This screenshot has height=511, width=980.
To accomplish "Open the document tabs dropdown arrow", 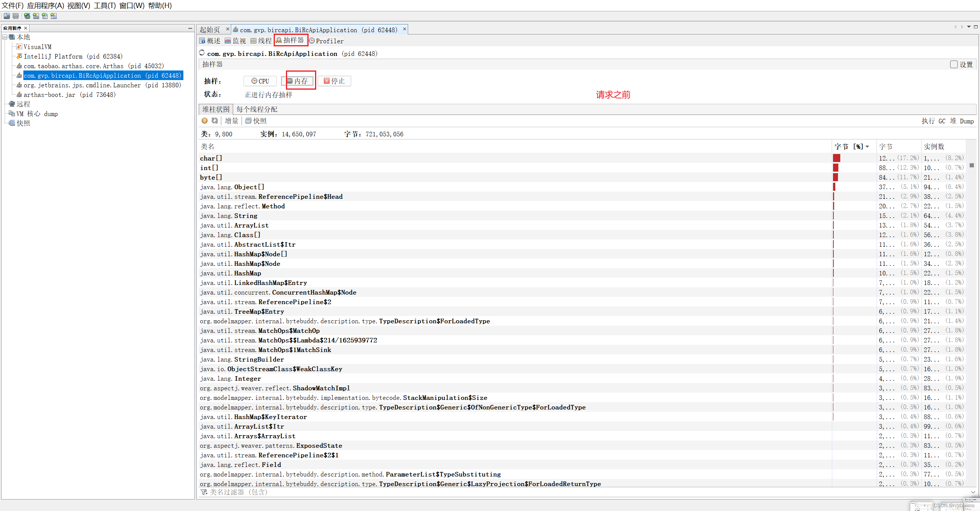I will tap(969, 27).
